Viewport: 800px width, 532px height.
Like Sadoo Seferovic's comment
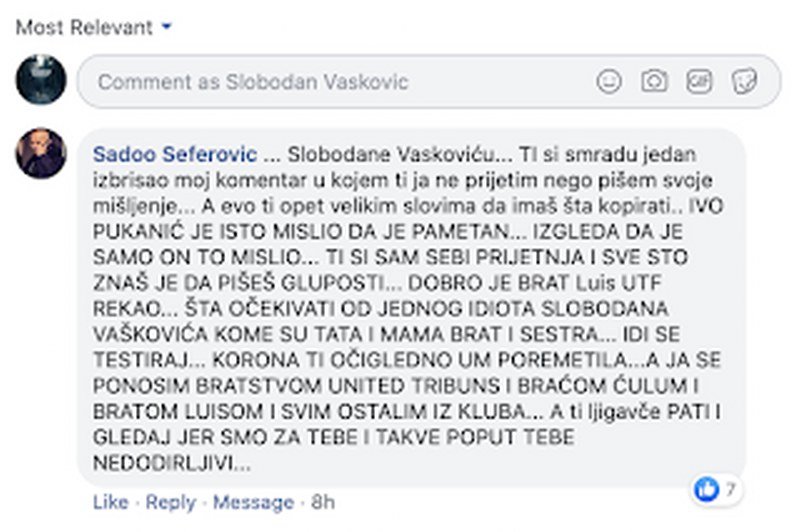point(111,502)
